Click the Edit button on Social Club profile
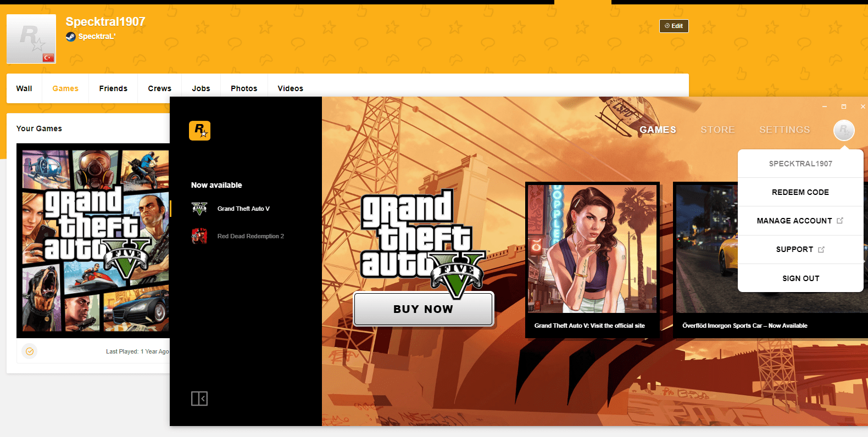Screen dimensions: 868x437 pos(674,26)
